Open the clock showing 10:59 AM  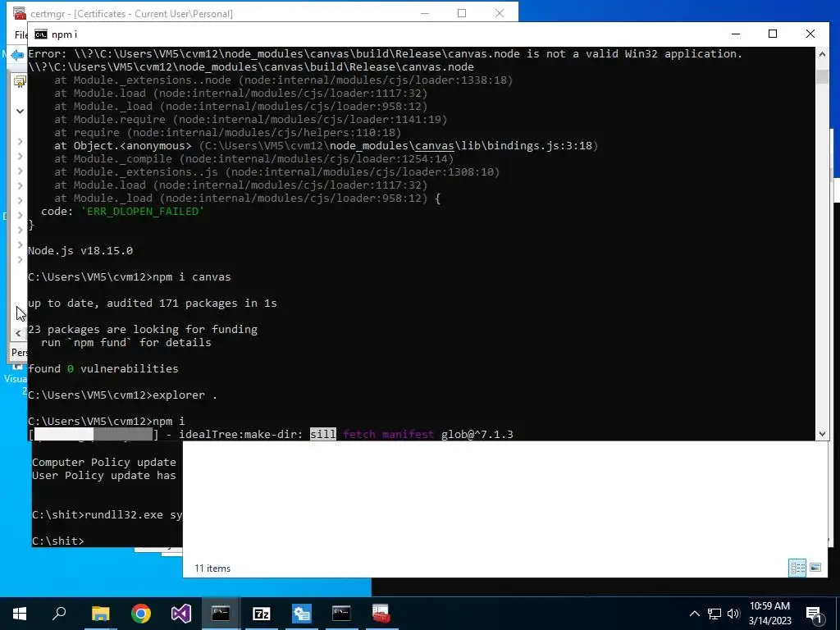[769, 614]
